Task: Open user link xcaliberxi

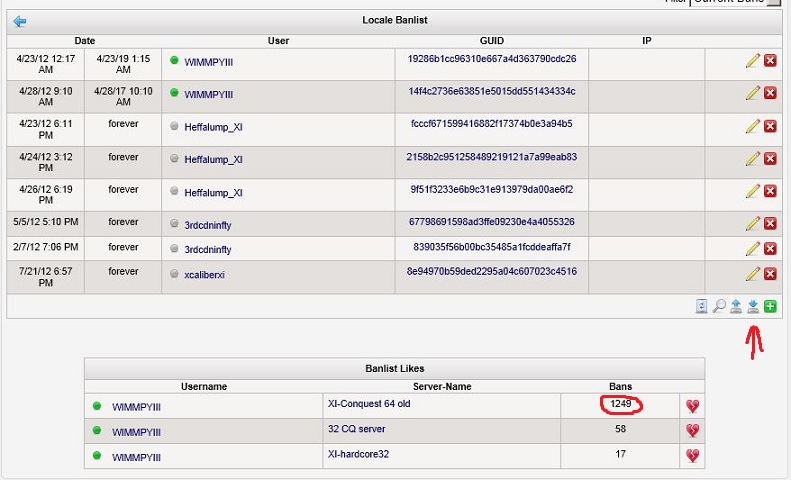Action: coord(205,275)
